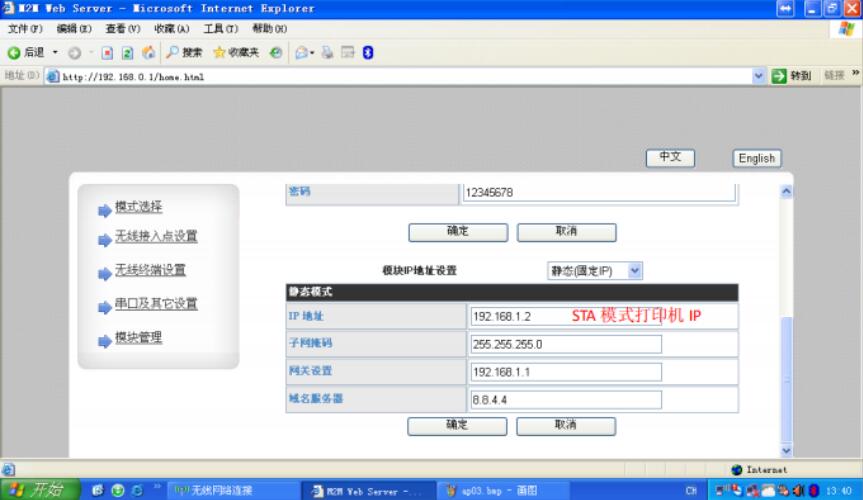
Task: Open the 无线接入点设置 link
Action: [x=155, y=237]
